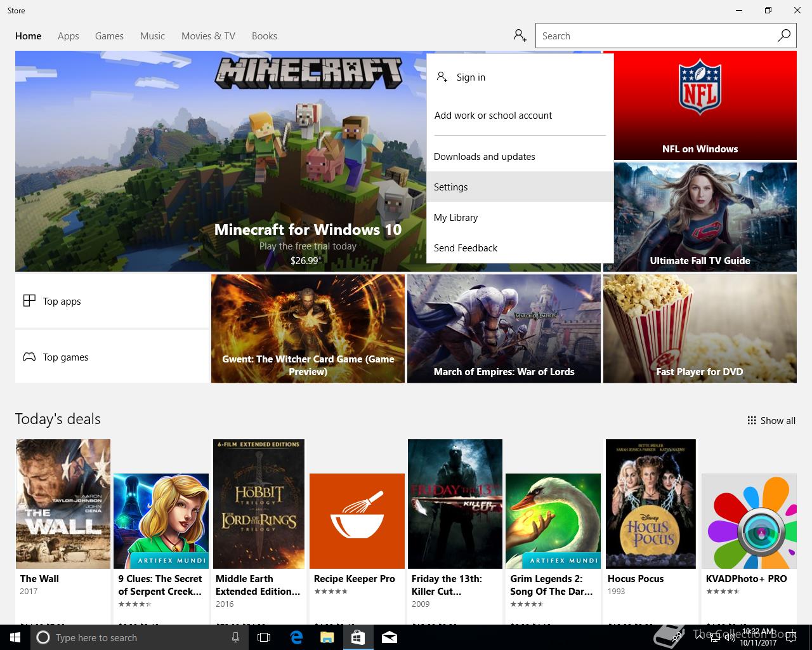This screenshot has height=650, width=812.
Task: Open March of Empires tile
Action: [x=504, y=329]
